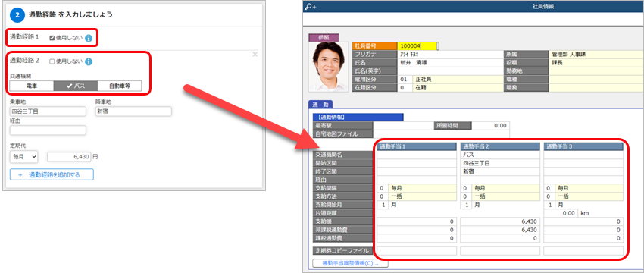Click the 一括 支給方法 value in 通勤手当2

506,196
